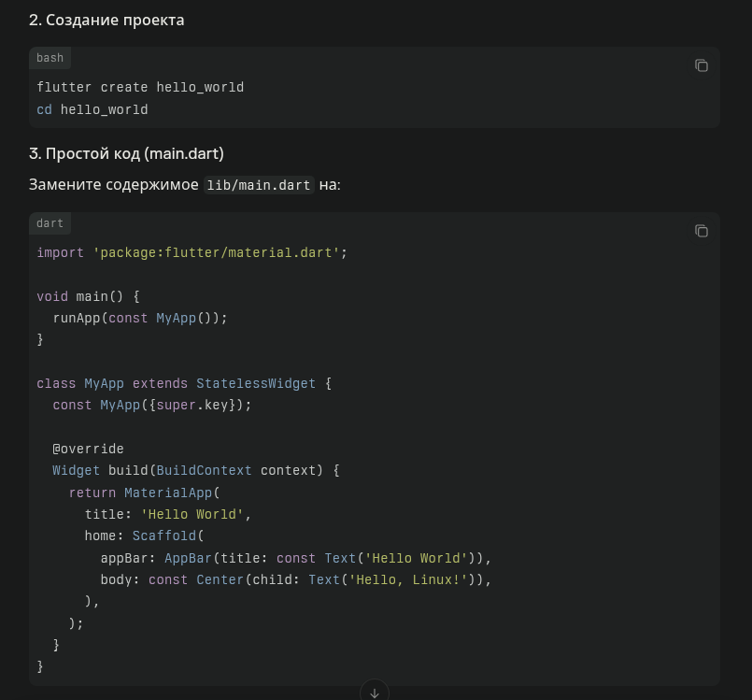This screenshot has width=752, height=700.
Task: Click the "flutter create hello_world" command line
Action: click(x=140, y=87)
